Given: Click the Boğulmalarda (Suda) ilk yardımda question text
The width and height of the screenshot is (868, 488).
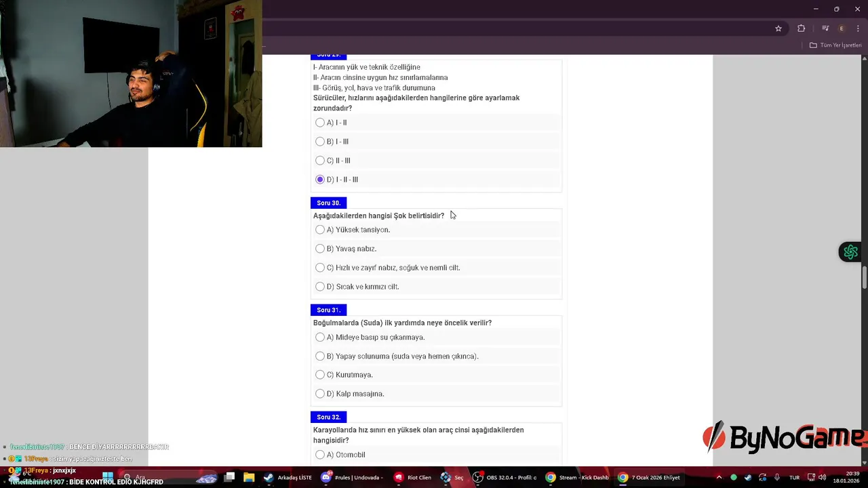Looking at the screenshot, I should (402, 323).
